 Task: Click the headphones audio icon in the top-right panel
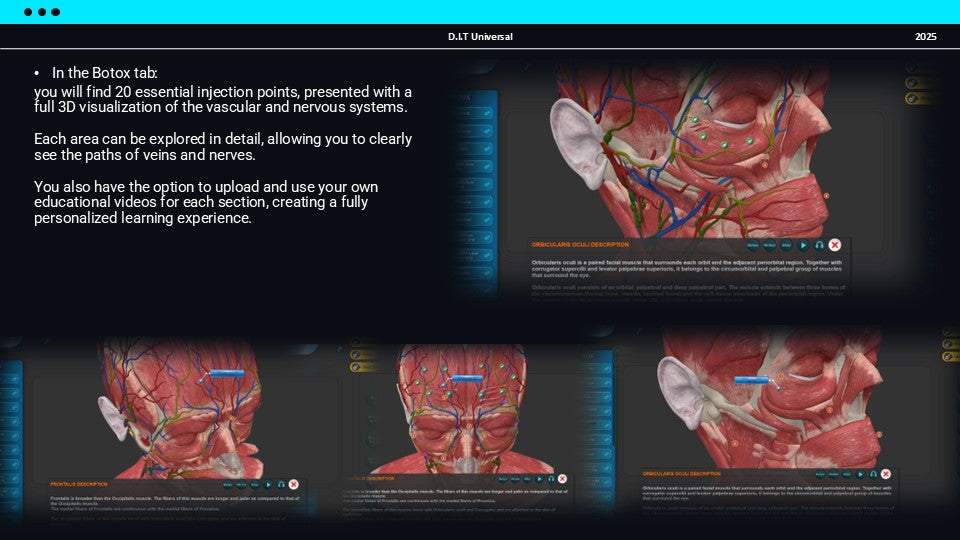pos(819,245)
